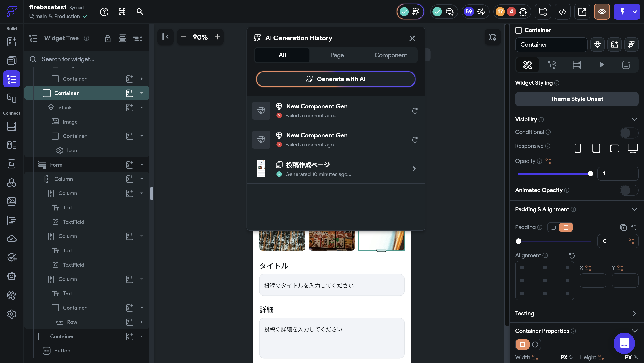Click Theme Style Unset button
Screen dimensions: 644x363
[576, 99]
